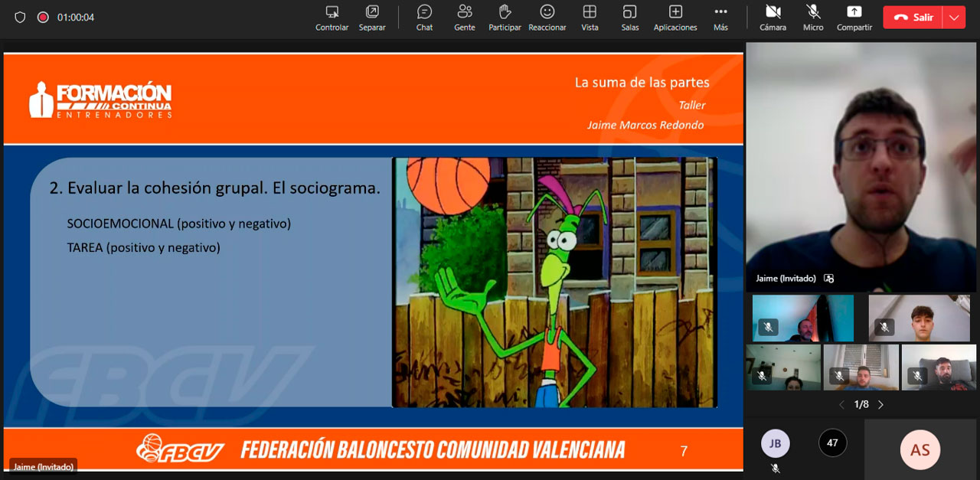Open the Reaccionar emoji reactions

tap(547, 18)
